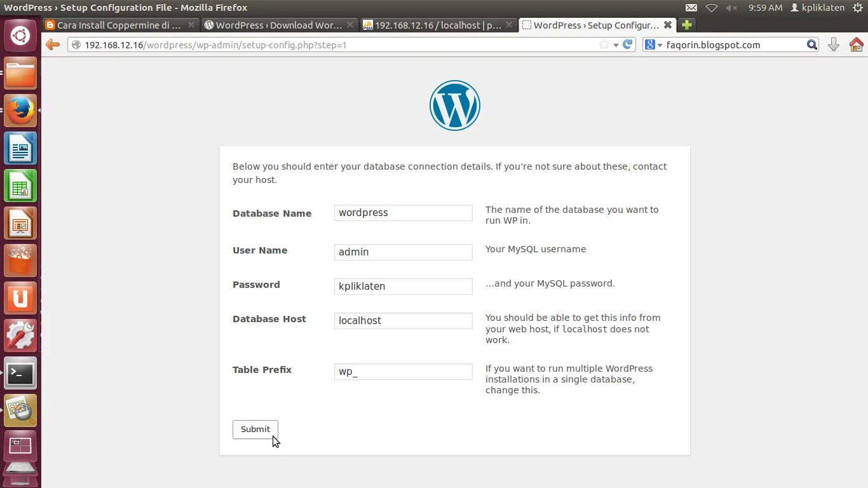Click the Password label
868x488 pixels.
coord(256,285)
